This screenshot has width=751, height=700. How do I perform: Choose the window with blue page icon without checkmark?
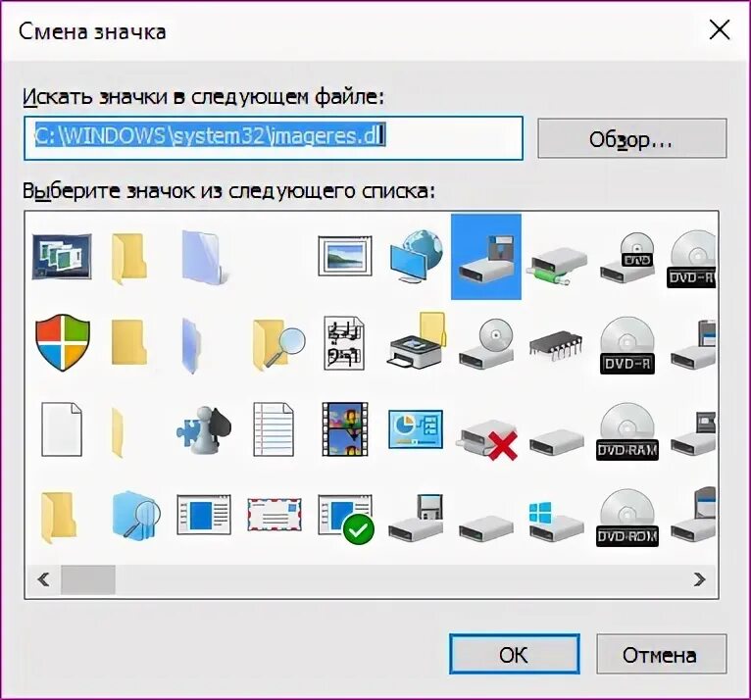click(x=204, y=515)
